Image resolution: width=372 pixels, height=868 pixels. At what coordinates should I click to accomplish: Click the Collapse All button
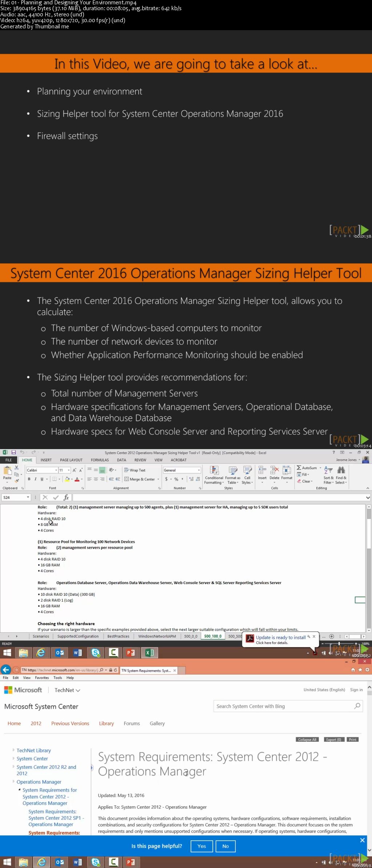tap(307, 740)
